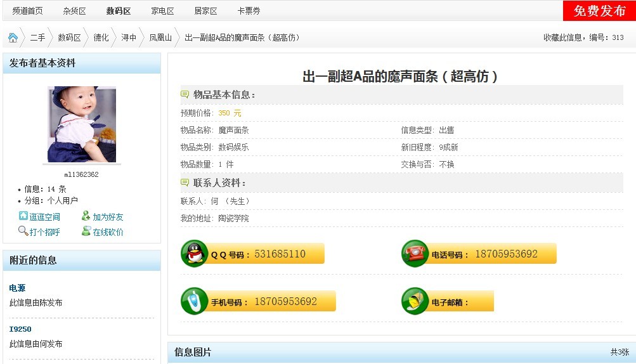Switch to the 数码区 tab
Screen dimensions: 636x364
(x=119, y=11)
